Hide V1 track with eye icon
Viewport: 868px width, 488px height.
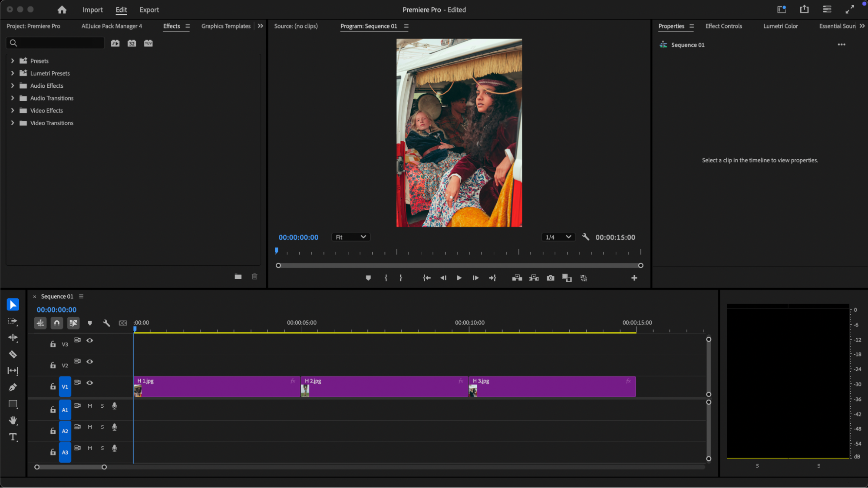(90, 382)
